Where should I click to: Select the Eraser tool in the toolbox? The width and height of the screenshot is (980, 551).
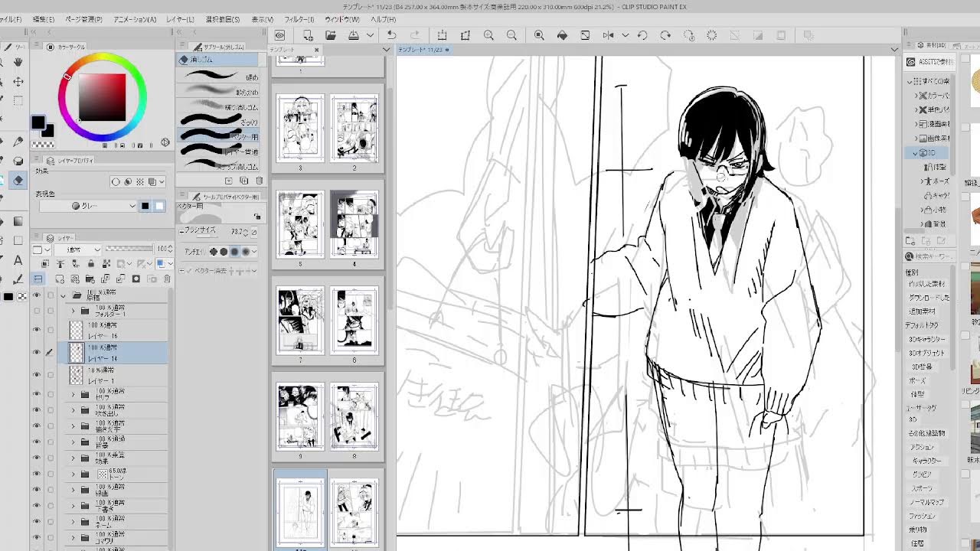tap(18, 181)
